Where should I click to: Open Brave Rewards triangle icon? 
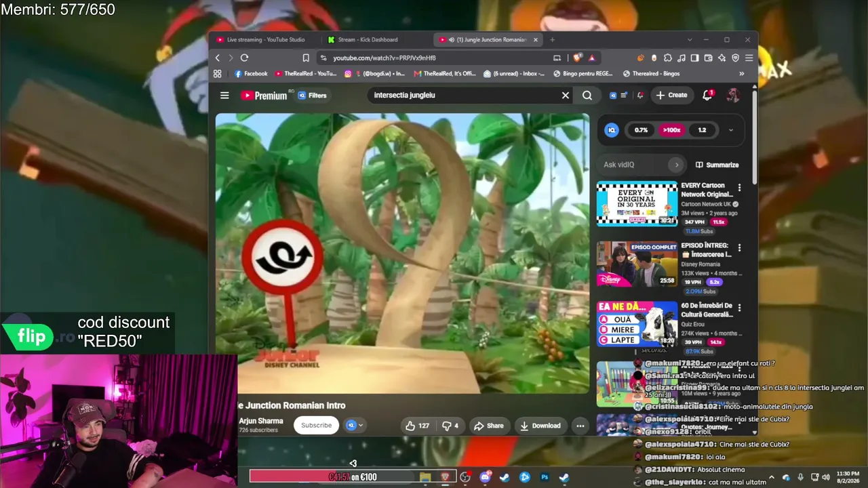(x=591, y=58)
